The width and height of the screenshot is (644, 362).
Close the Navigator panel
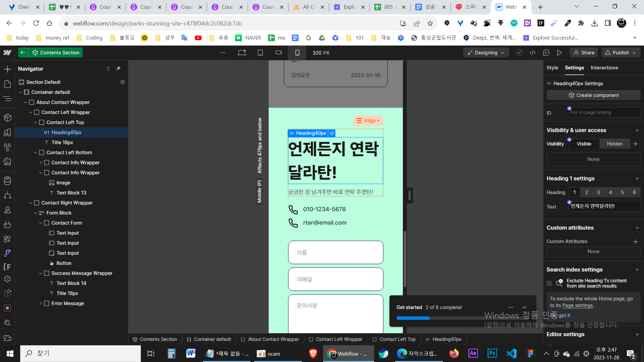(x=108, y=69)
